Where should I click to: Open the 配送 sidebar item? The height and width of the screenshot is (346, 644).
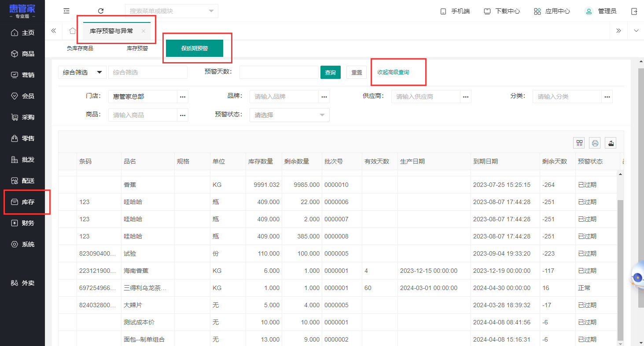[x=22, y=181]
